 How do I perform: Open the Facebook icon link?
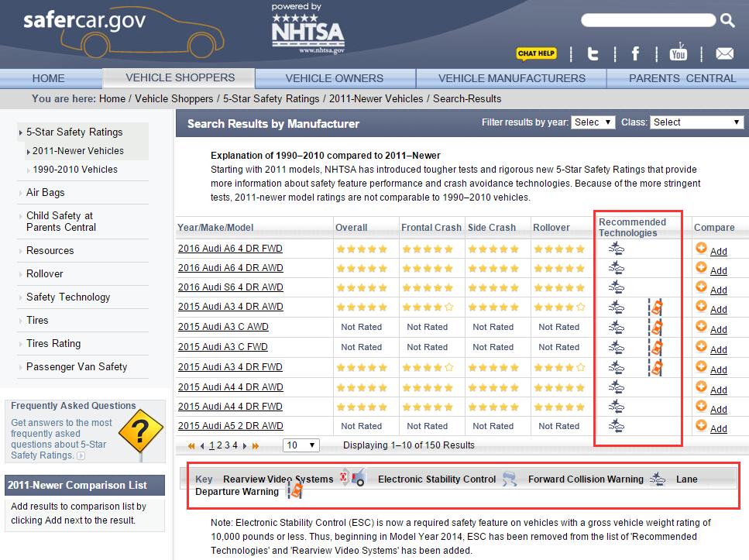635,53
